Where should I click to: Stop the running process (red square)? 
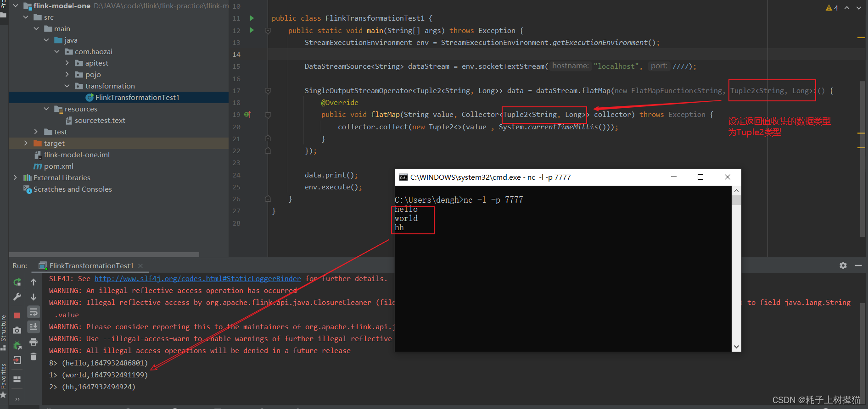pyautogui.click(x=17, y=315)
